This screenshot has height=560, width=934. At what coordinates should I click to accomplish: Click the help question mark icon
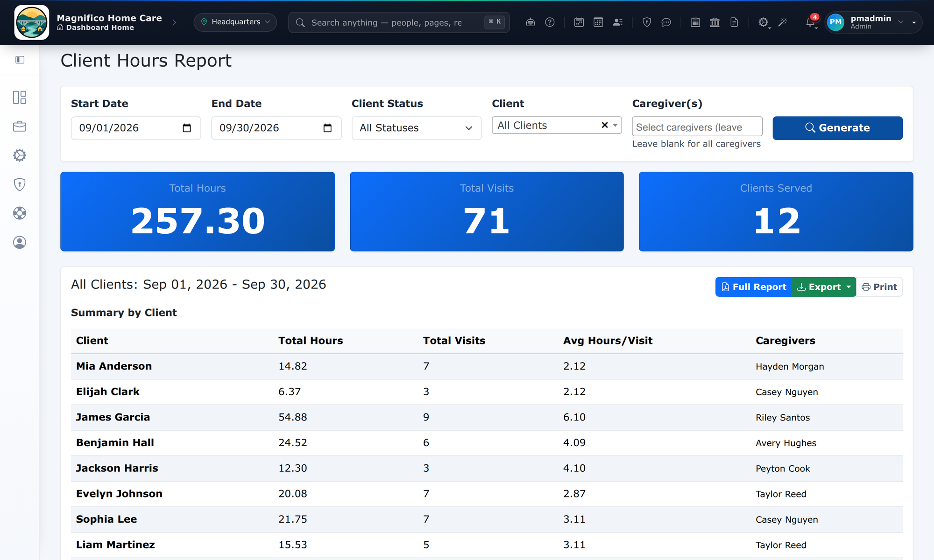(550, 22)
